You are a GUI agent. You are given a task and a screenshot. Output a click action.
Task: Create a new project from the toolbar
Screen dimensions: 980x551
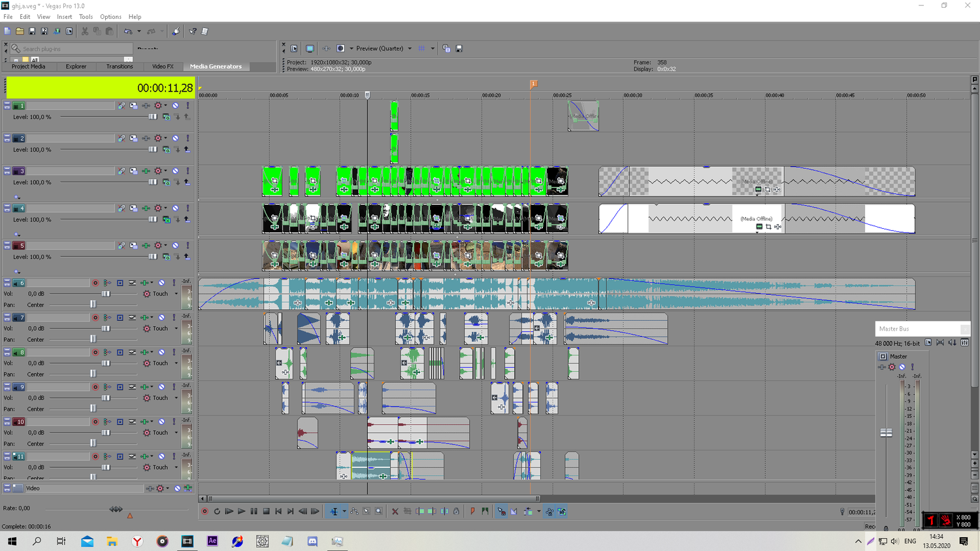tap(7, 31)
